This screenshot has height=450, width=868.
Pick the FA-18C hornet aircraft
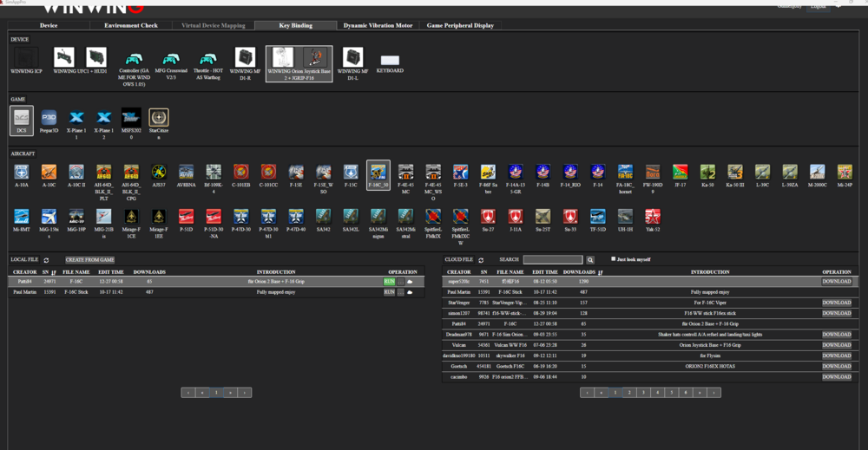(625, 172)
